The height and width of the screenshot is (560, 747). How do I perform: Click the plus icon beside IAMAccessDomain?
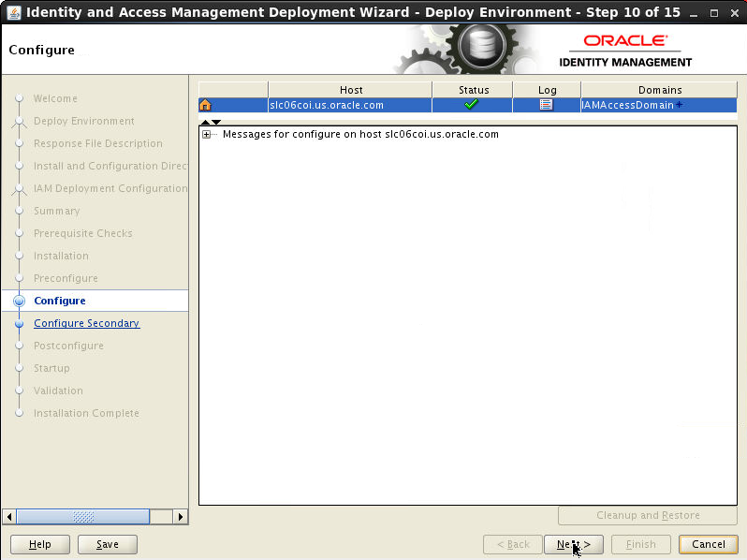point(680,104)
